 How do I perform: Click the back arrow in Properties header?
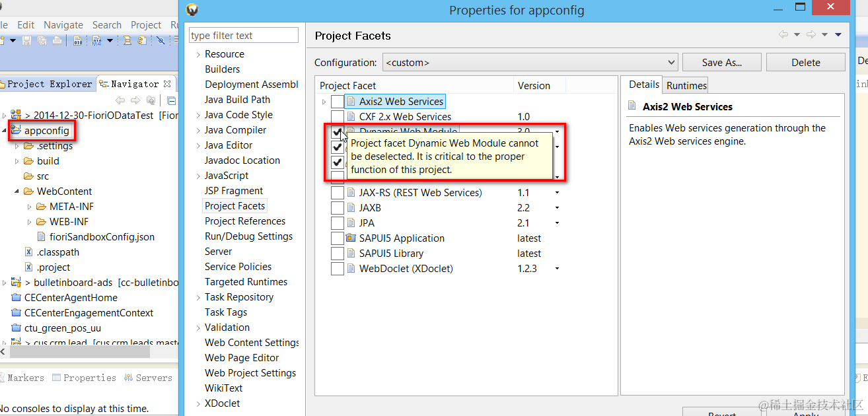pyautogui.click(x=783, y=35)
